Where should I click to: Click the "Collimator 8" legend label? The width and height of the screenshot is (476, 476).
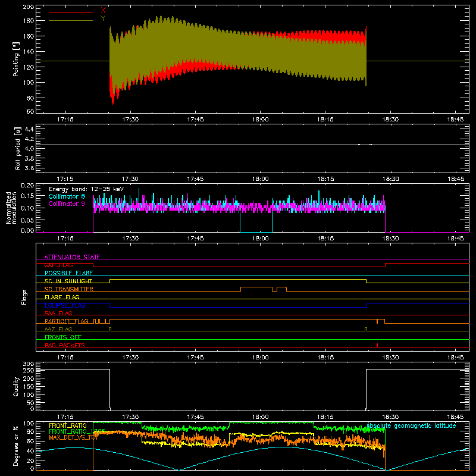[67, 196]
